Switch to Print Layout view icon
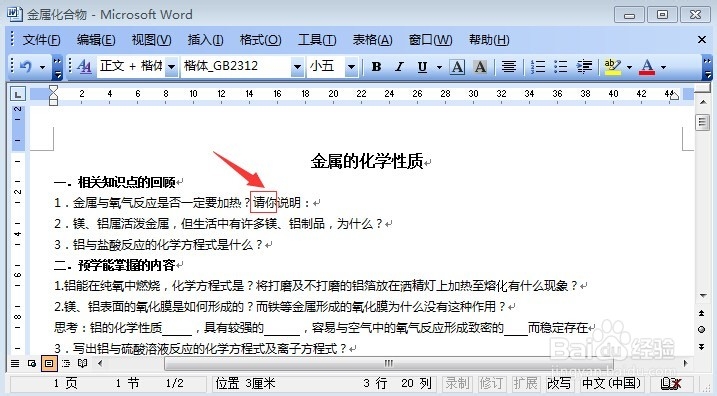Screen dimensions: 717x396 click(x=49, y=364)
